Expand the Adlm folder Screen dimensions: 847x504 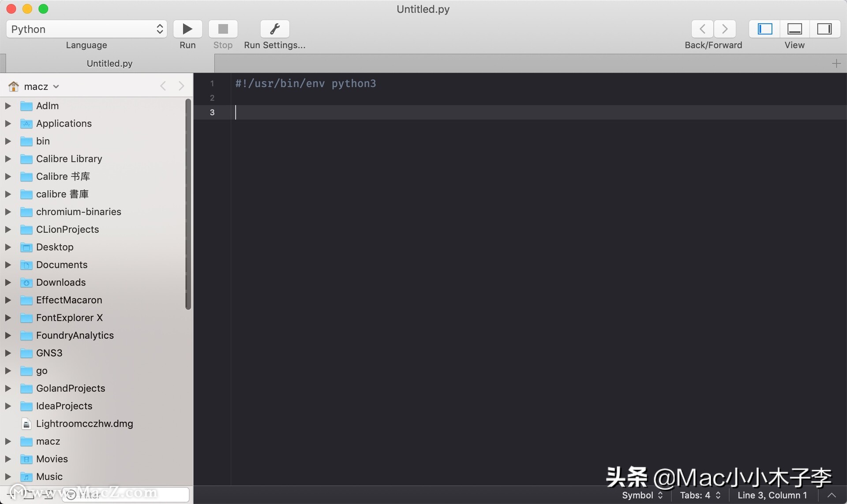point(7,106)
